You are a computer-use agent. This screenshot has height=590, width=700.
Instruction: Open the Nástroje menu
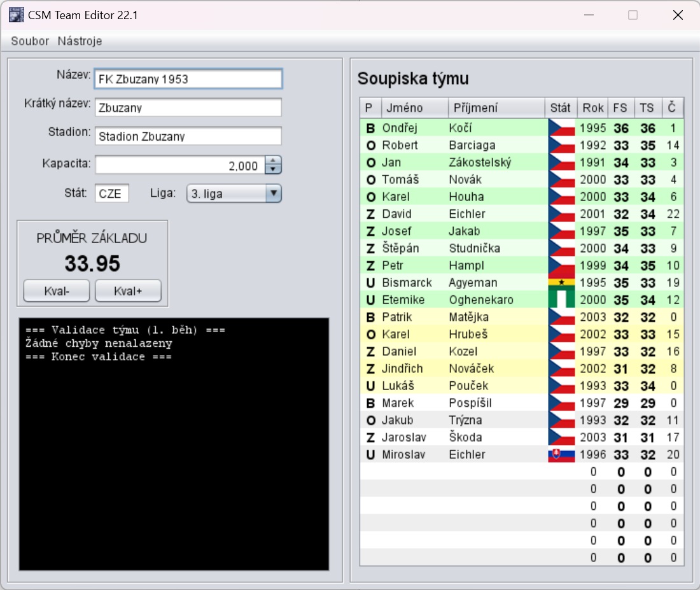80,41
